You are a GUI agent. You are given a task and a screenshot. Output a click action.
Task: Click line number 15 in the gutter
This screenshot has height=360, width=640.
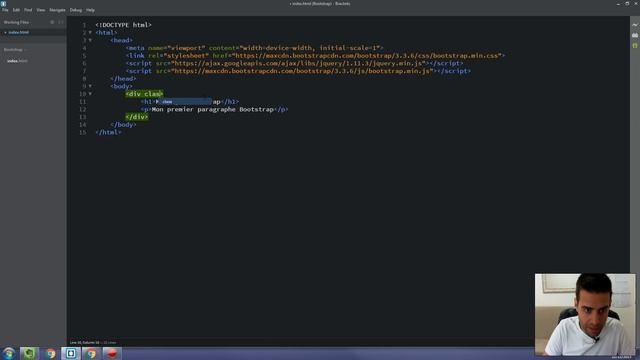point(82,133)
